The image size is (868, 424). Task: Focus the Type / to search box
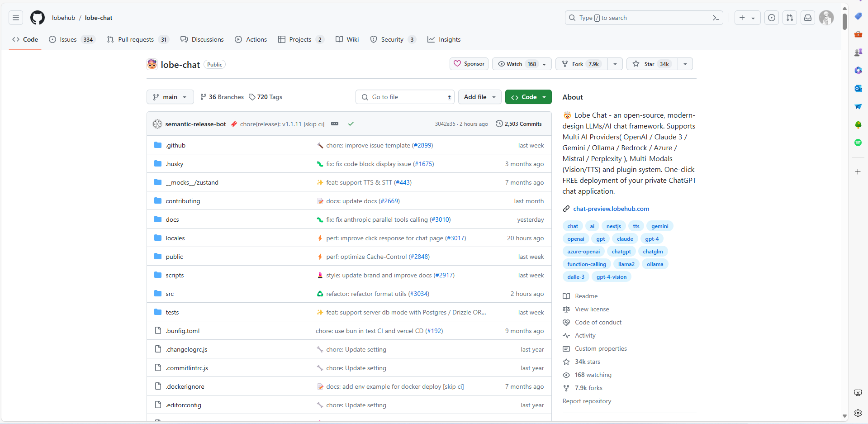point(637,18)
